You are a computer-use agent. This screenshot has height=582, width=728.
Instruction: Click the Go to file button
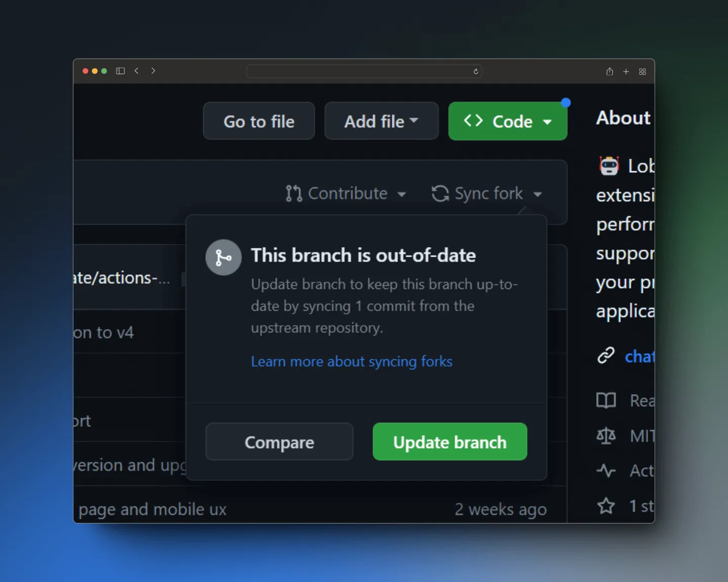pos(258,121)
